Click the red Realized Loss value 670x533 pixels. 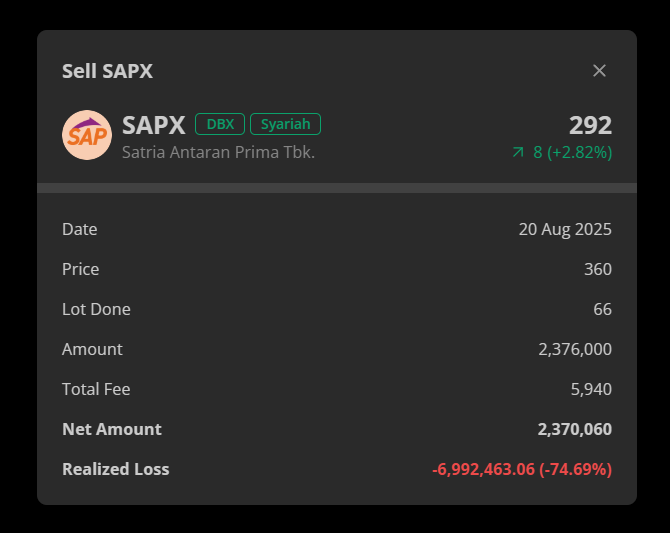coord(522,469)
